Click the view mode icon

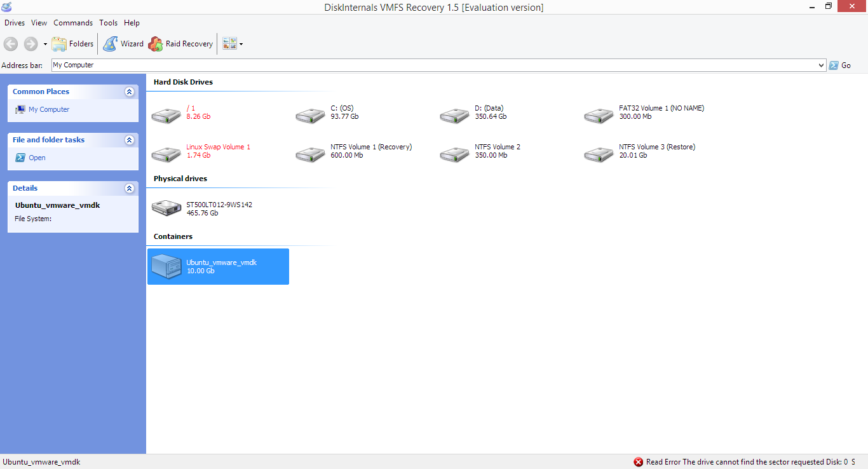(229, 44)
